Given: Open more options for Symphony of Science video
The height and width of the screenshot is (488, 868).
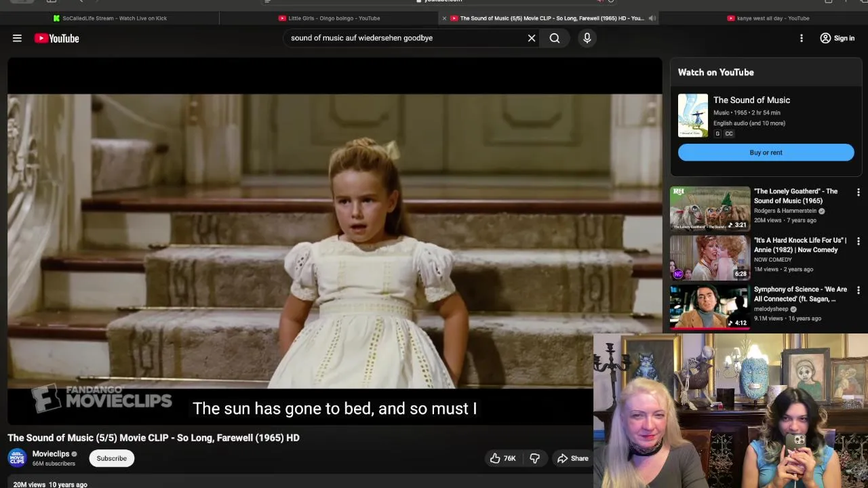Looking at the screenshot, I should point(859,290).
